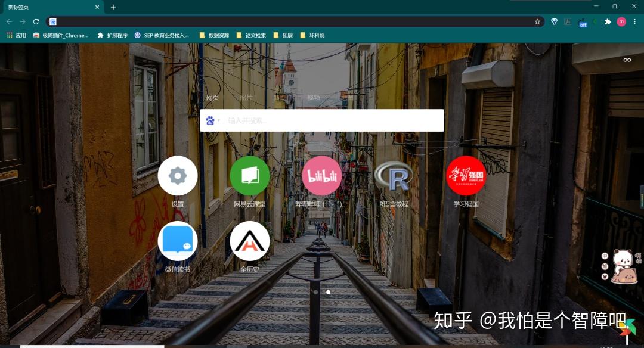Image resolution: width=644 pixels, height=348 pixels.
Task: Click the browser forward arrow
Action: (23, 21)
